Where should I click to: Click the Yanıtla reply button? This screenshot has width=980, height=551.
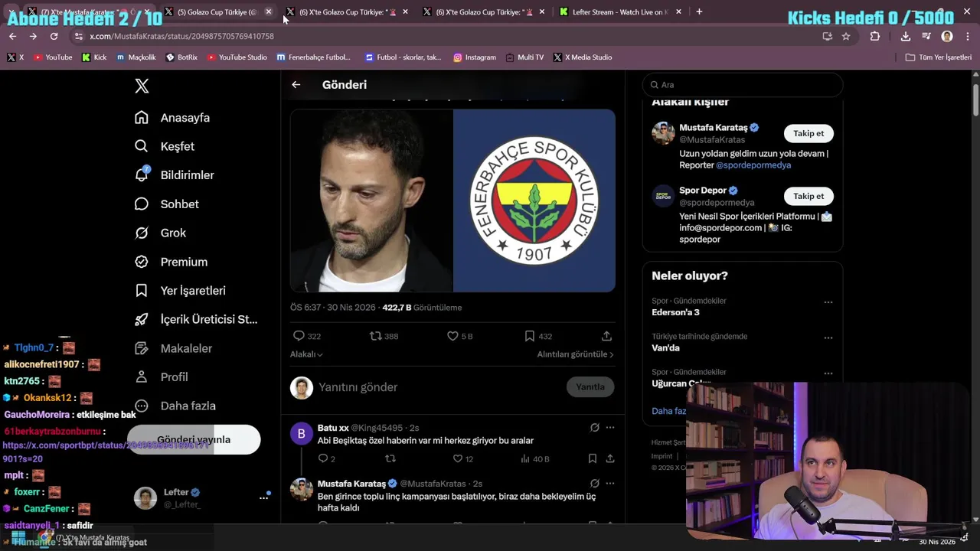click(590, 386)
